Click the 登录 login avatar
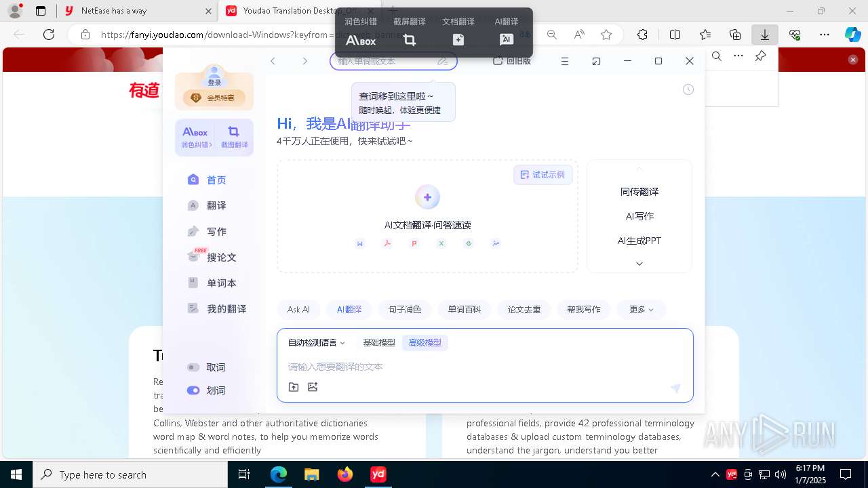This screenshot has height=488, width=868. [x=214, y=75]
